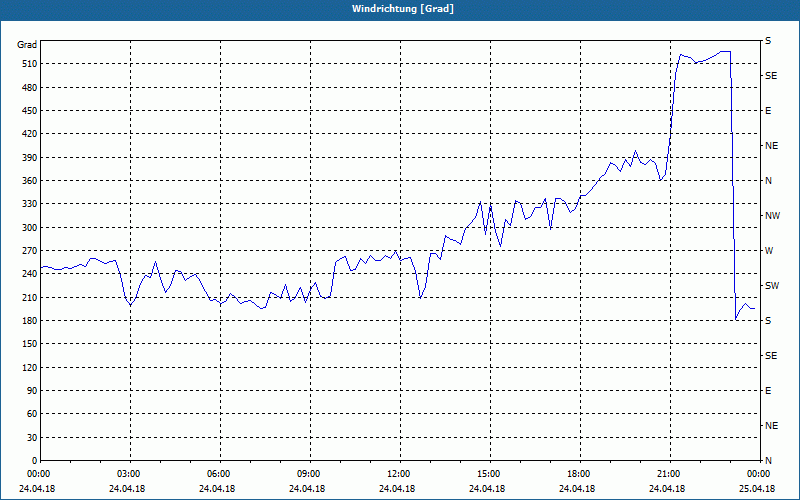The width and height of the screenshot is (800, 500).
Task: Click the 'S' compass label at the 180 line
Action: pos(768,321)
